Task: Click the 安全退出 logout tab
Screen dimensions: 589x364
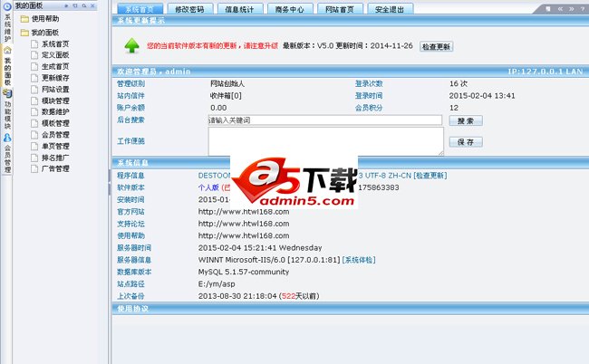Action: tap(390, 9)
